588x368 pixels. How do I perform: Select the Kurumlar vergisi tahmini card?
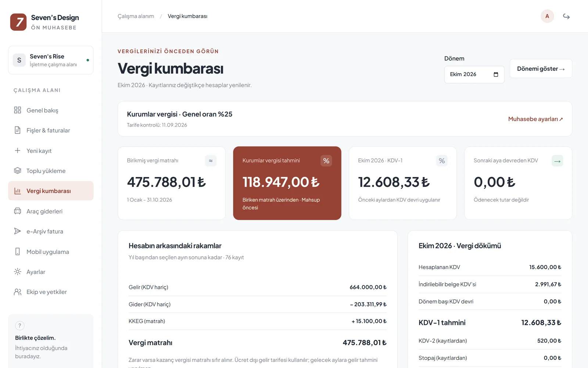[287, 183]
